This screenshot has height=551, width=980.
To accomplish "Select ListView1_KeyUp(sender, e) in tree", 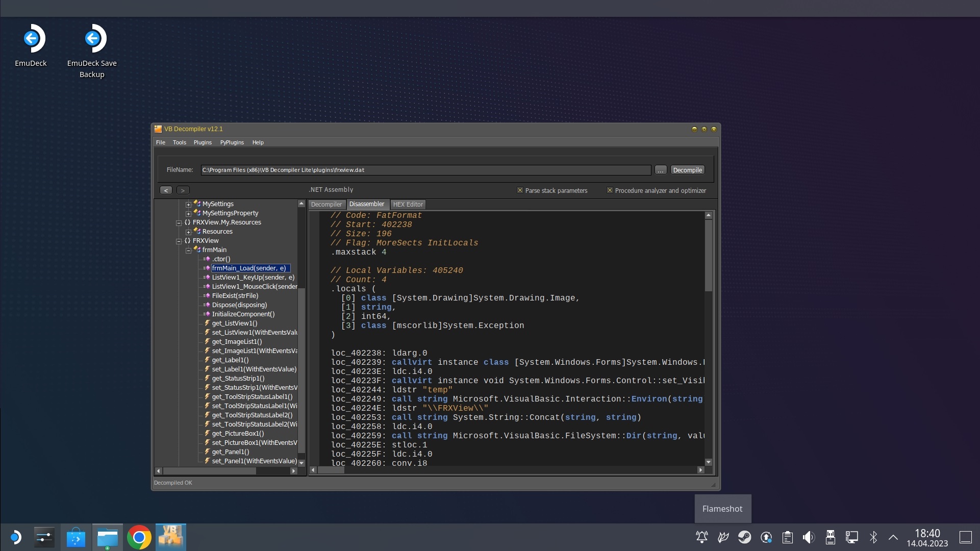I will click(253, 278).
